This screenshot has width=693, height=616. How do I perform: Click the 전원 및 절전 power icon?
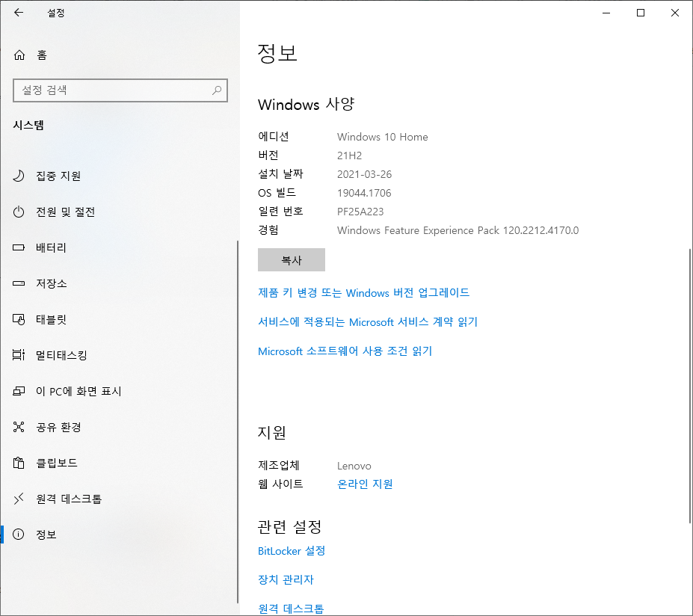pos(19,212)
